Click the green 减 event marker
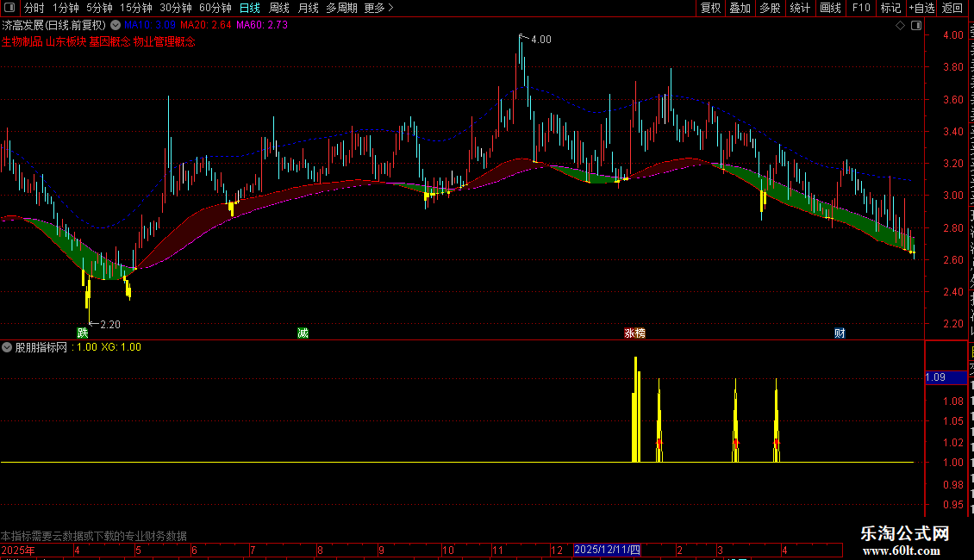This screenshot has width=974, height=560. click(x=303, y=333)
